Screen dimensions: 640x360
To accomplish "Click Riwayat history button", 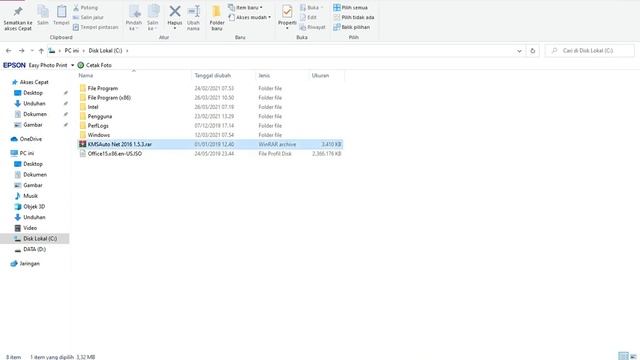I will (x=313, y=27).
